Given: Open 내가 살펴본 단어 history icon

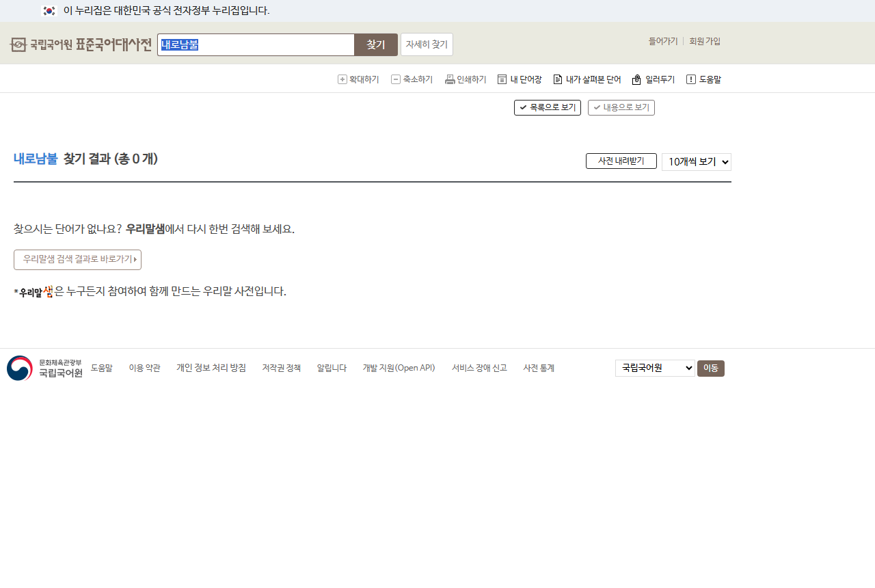Looking at the screenshot, I should pos(558,79).
